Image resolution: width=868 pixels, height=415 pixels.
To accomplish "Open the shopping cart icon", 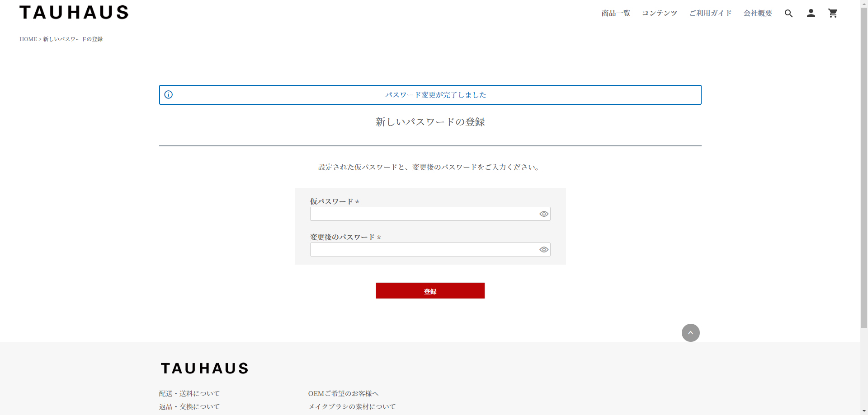I will [833, 14].
